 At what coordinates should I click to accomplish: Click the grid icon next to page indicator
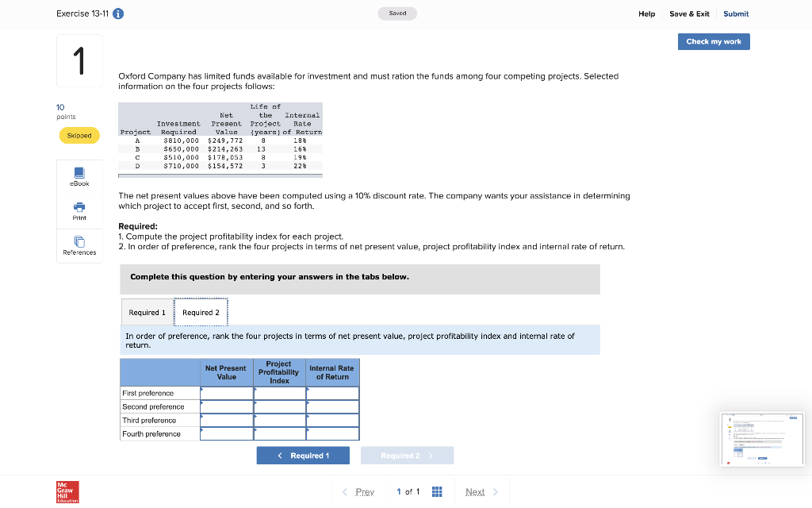click(437, 491)
